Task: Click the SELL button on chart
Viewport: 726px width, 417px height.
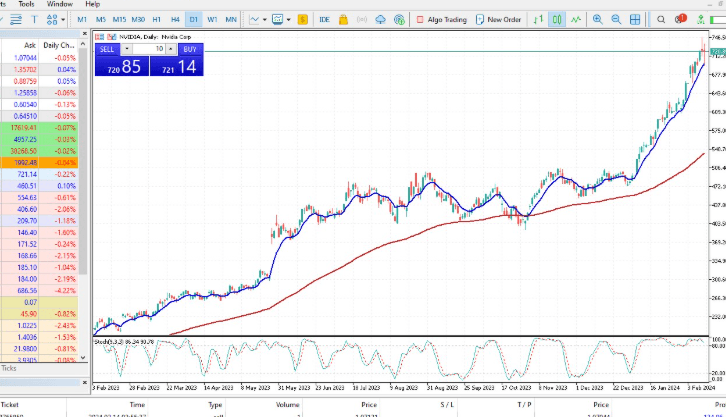Action: (107, 49)
